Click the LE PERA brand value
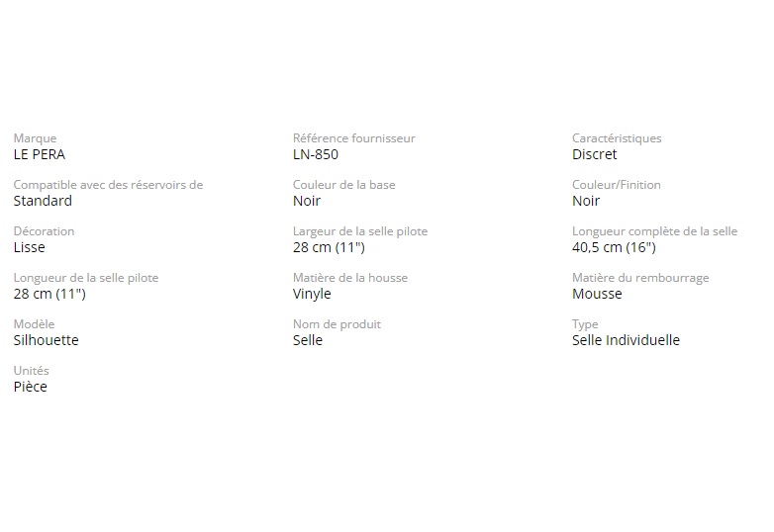The height and width of the screenshot is (532, 774). pyautogui.click(x=40, y=154)
